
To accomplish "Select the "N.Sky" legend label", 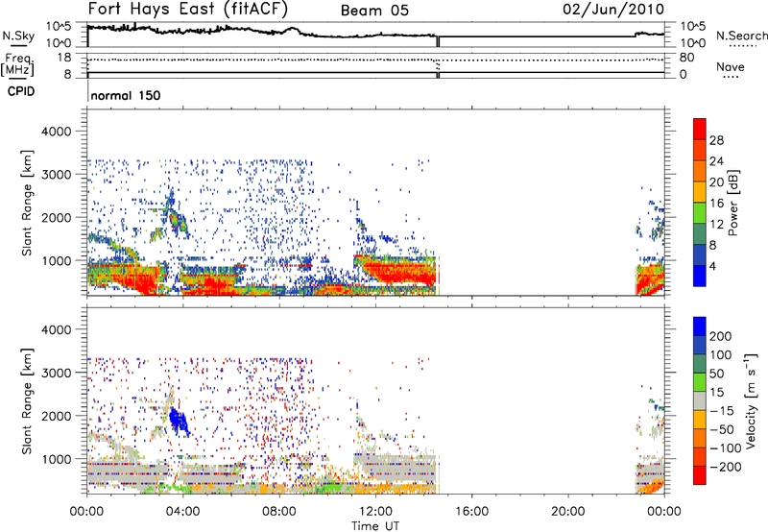I will point(18,36).
